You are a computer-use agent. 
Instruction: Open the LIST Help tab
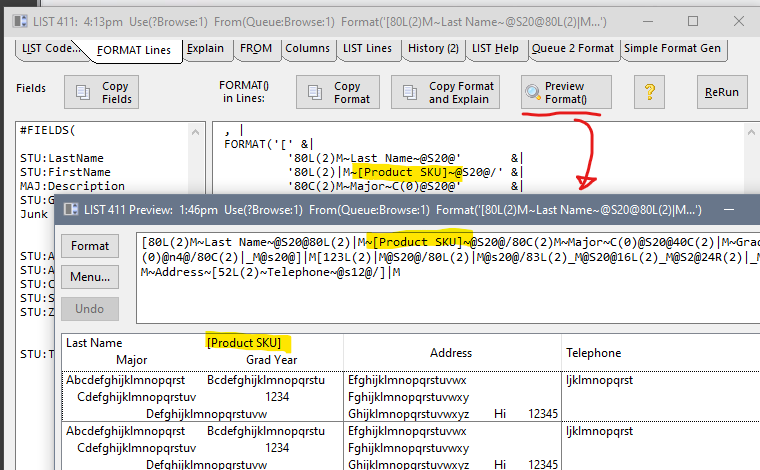[x=495, y=48]
